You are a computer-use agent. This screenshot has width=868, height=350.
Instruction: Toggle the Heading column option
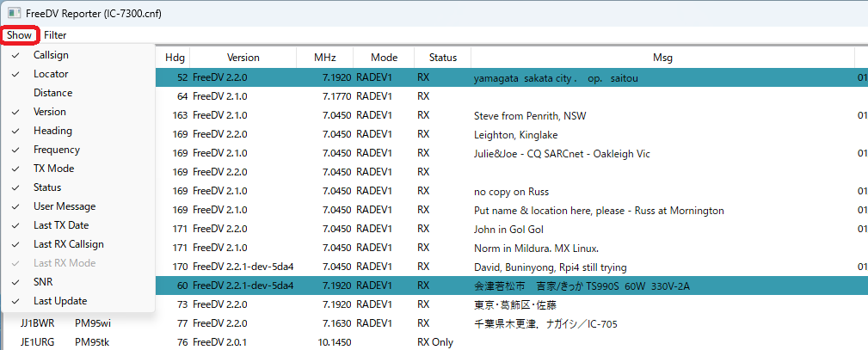tap(78, 131)
